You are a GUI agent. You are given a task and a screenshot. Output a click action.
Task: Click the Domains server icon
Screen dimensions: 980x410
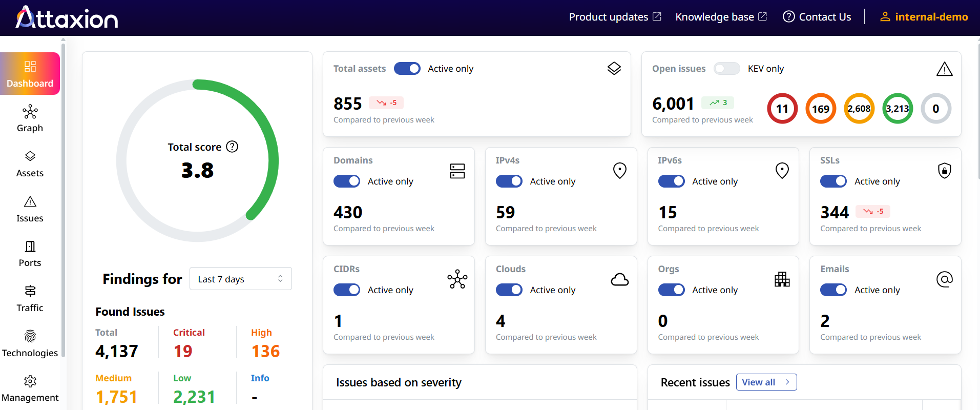click(457, 171)
